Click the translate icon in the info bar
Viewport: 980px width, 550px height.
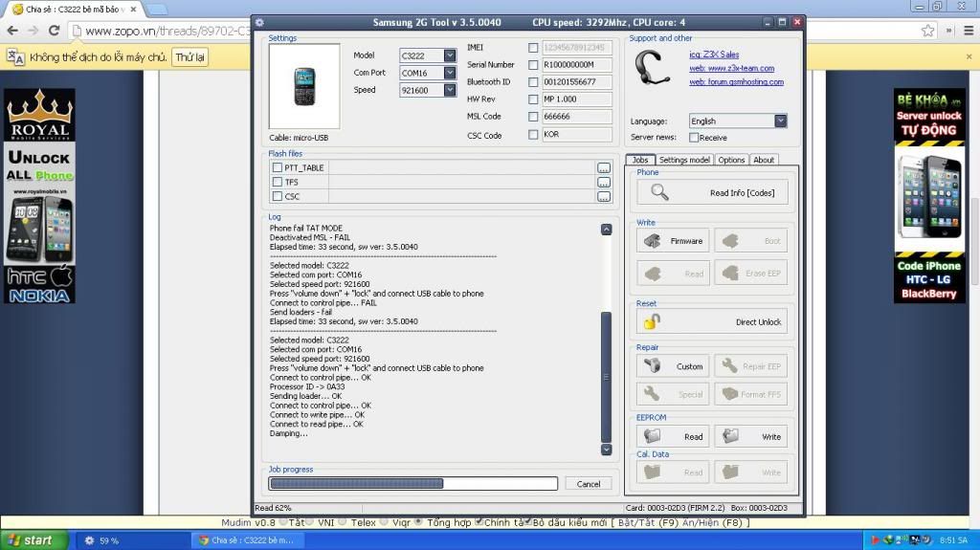pyautogui.click(x=15, y=57)
